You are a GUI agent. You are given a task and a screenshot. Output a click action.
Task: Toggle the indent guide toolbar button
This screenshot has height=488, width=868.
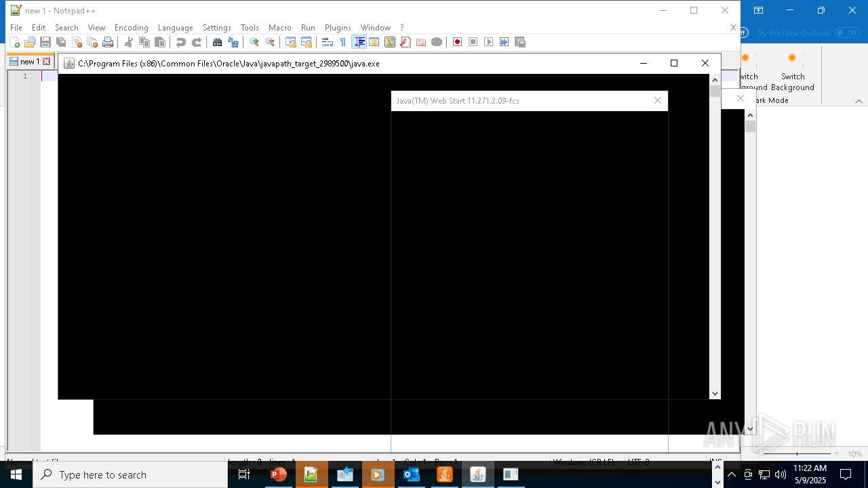pyautogui.click(x=359, y=42)
